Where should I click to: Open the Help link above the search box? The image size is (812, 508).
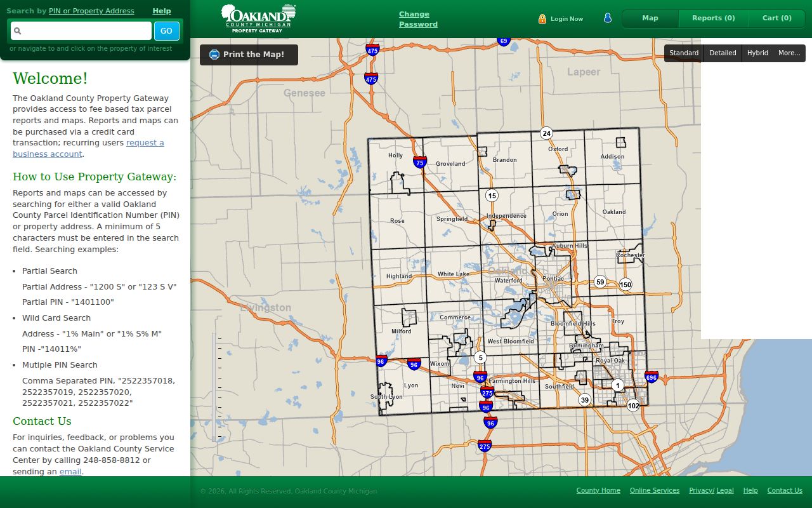162,11
